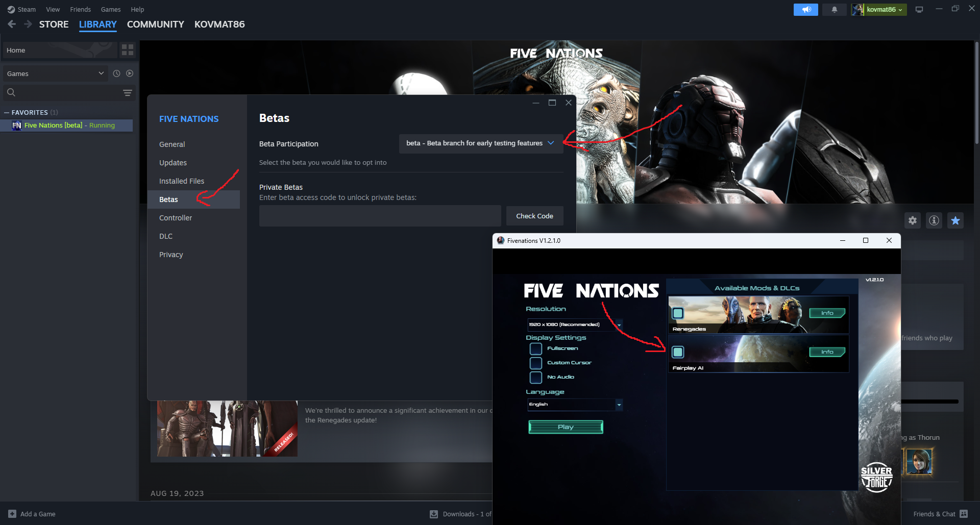Open the Beta Participation dropdown
Viewport: 980px width, 525px height.
point(481,143)
